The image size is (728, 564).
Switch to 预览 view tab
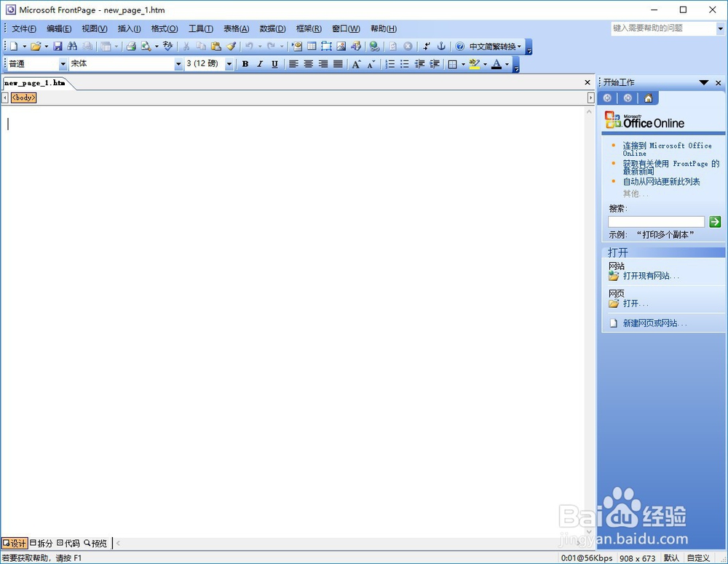95,543
